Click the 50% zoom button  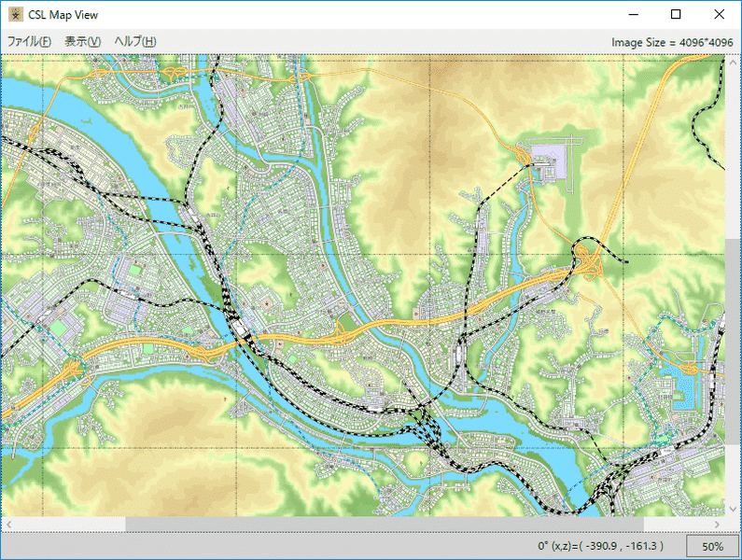[x=712, y=546]
